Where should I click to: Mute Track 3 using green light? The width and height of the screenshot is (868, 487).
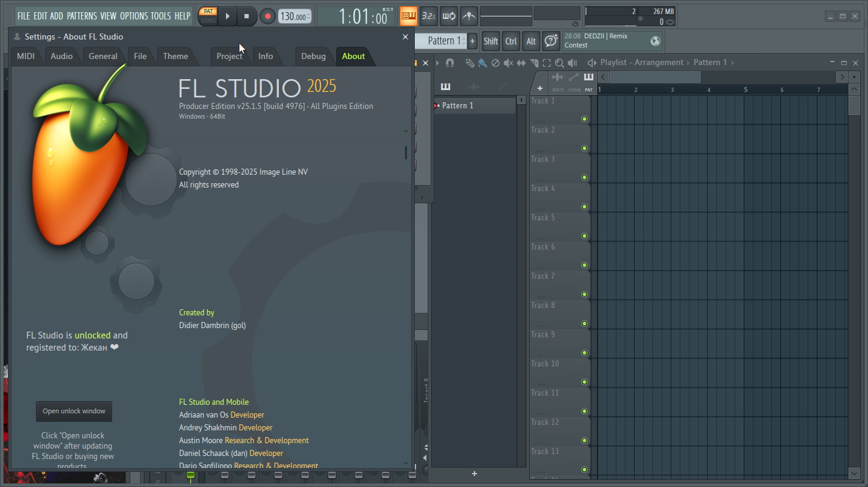pos(585,178)
